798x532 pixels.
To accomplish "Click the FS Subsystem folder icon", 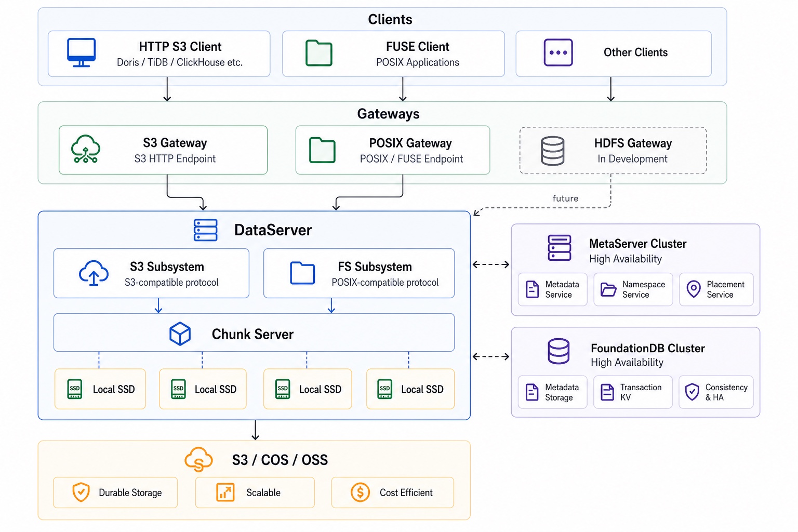I will (302, 273).
